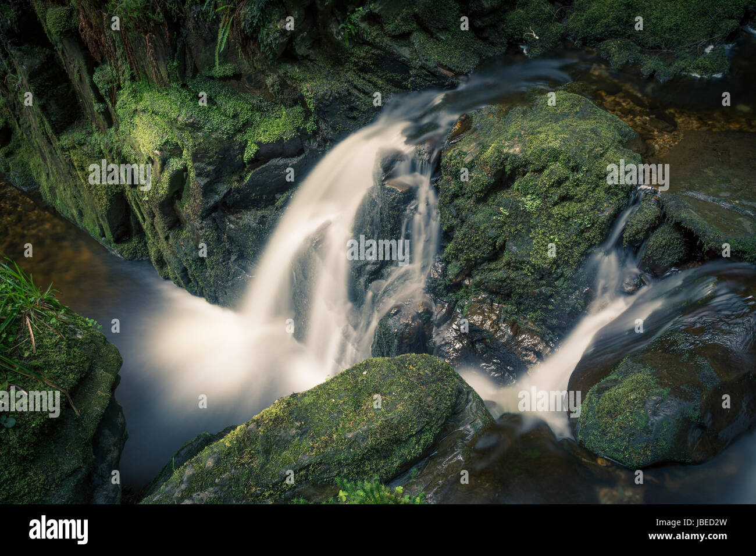This screenshot has width=756, height=556.
Task: Click the alamy logo in the bottom strip
Action: pyautogui.click(x=59, y=529)
